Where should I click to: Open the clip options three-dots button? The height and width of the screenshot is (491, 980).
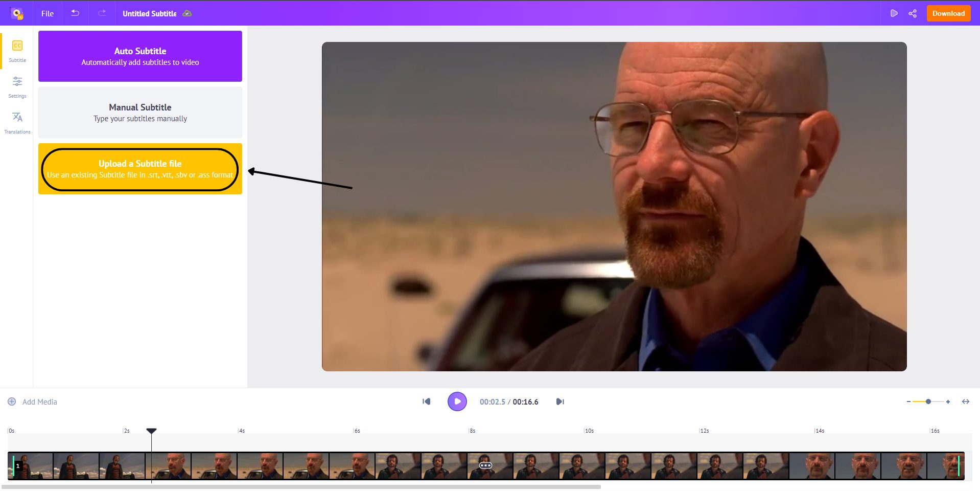485,465
